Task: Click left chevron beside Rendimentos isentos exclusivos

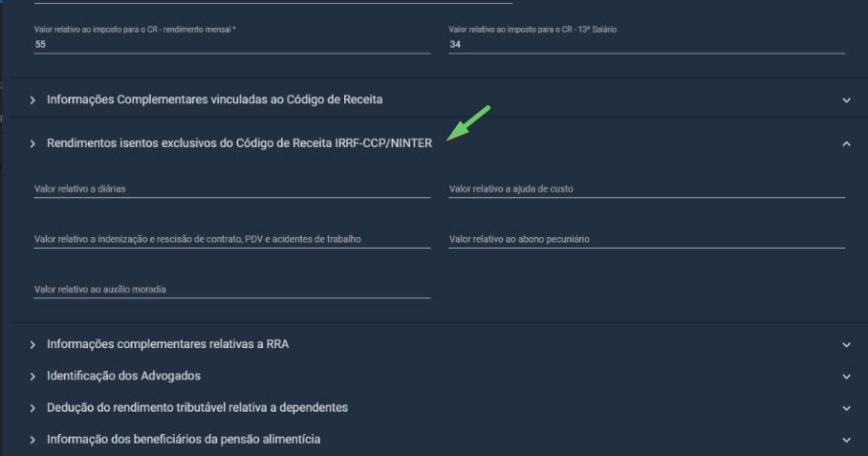Action: click(x=33, y=144)
